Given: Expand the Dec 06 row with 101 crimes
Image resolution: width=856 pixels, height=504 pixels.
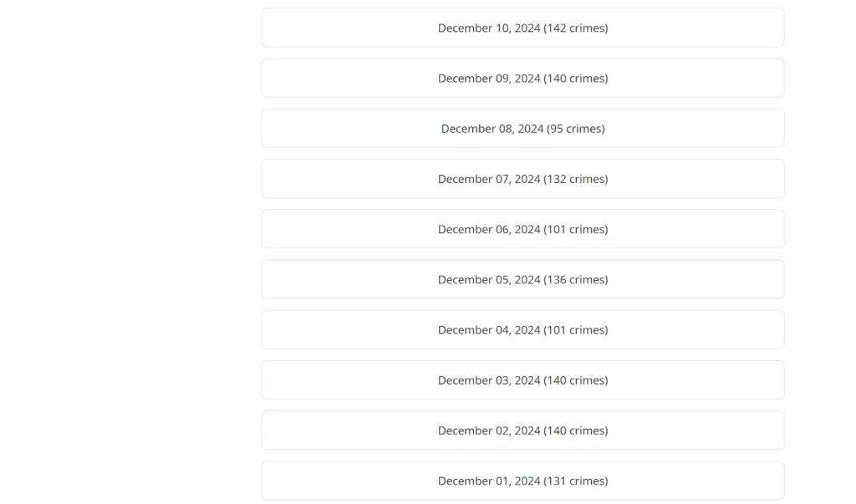Looking at the screenshot, I should click(x=522, y=229).
